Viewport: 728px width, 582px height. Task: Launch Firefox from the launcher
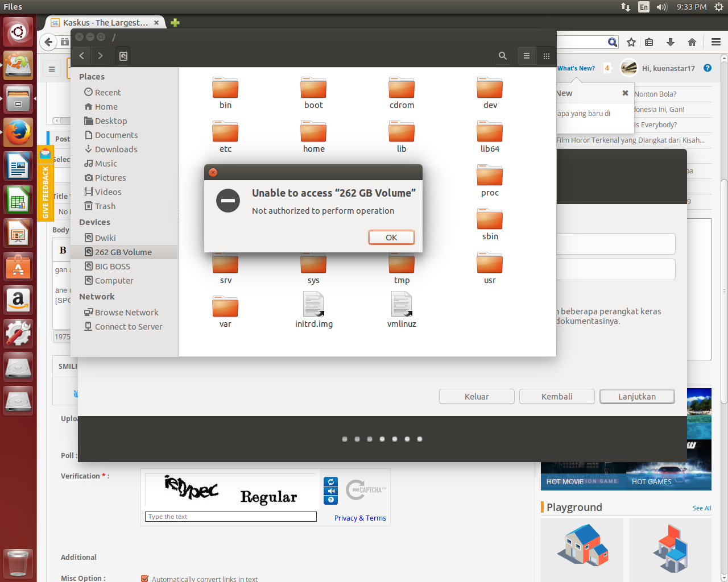(18, 132)
